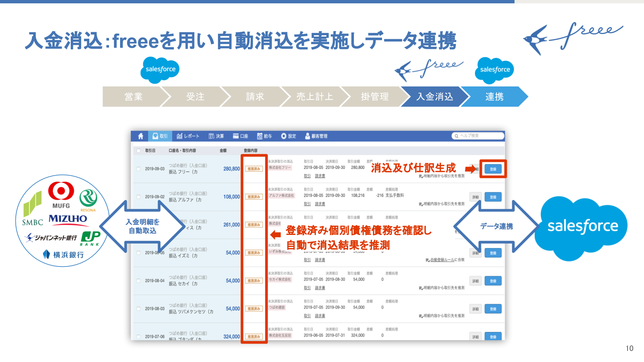Select the アルファ株式会社 partner tag

(x=281, y=195)
